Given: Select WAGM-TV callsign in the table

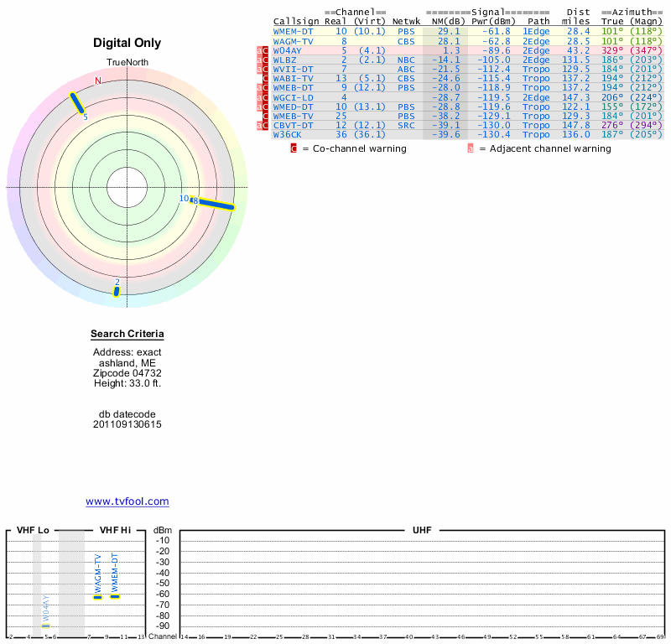Looking at the screenshot, I should click(294, 40).
